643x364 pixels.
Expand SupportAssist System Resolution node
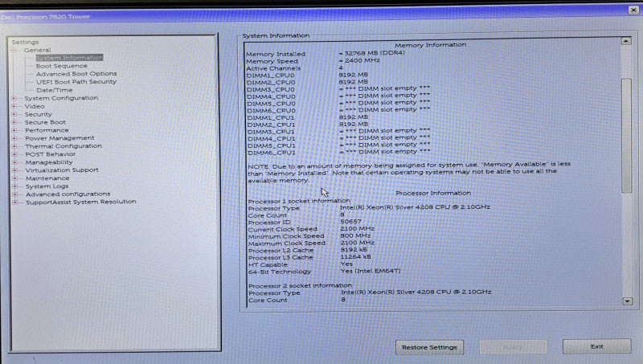point(15,202)
